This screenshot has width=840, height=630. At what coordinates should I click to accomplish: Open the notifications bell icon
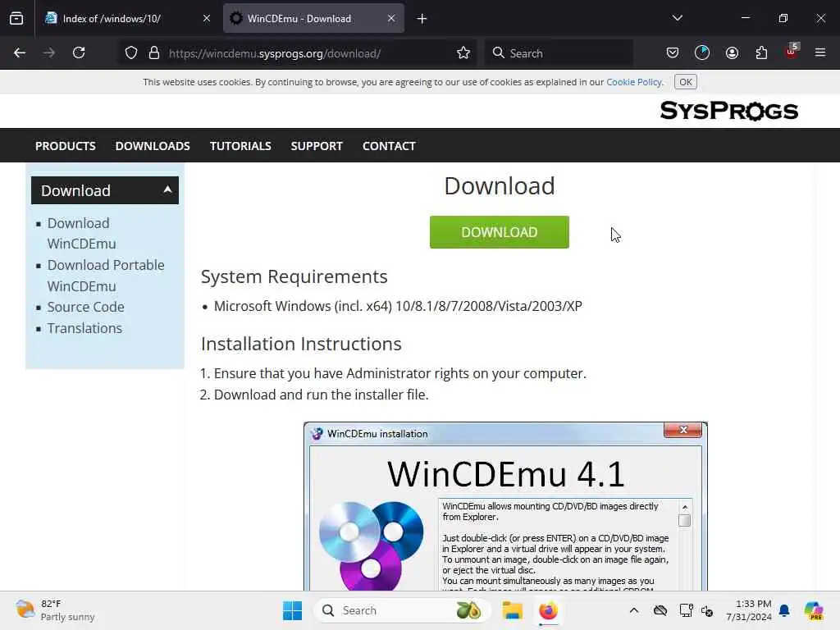[784, 610]
